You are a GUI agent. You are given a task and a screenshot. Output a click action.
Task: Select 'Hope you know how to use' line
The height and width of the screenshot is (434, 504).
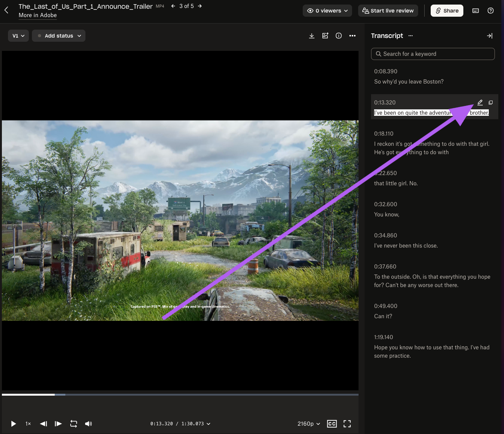click(432, 352)
